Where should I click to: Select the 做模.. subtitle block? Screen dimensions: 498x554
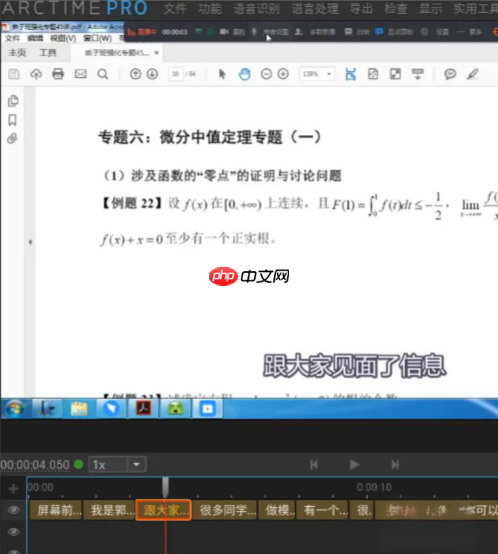pyautogui.click(x=278, y=510)
